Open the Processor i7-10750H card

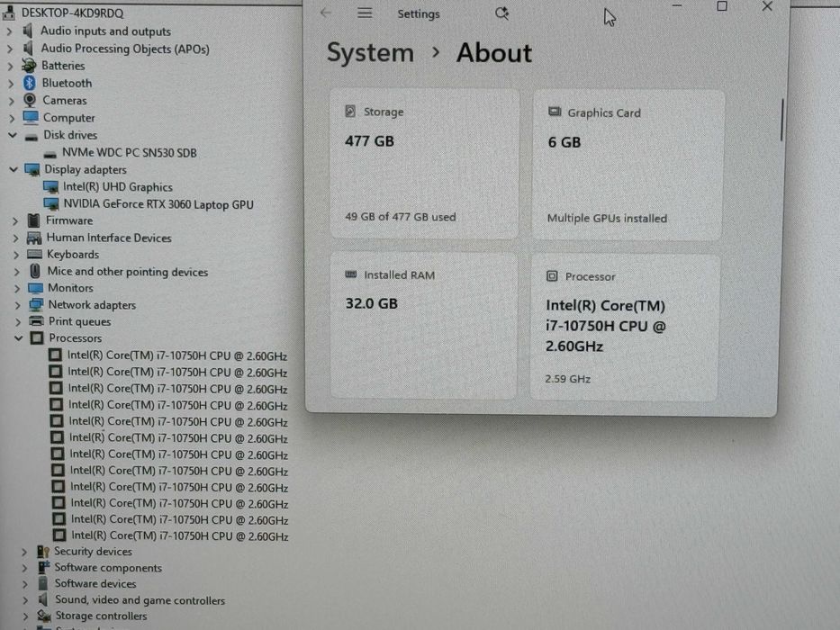tap(625, 328)
